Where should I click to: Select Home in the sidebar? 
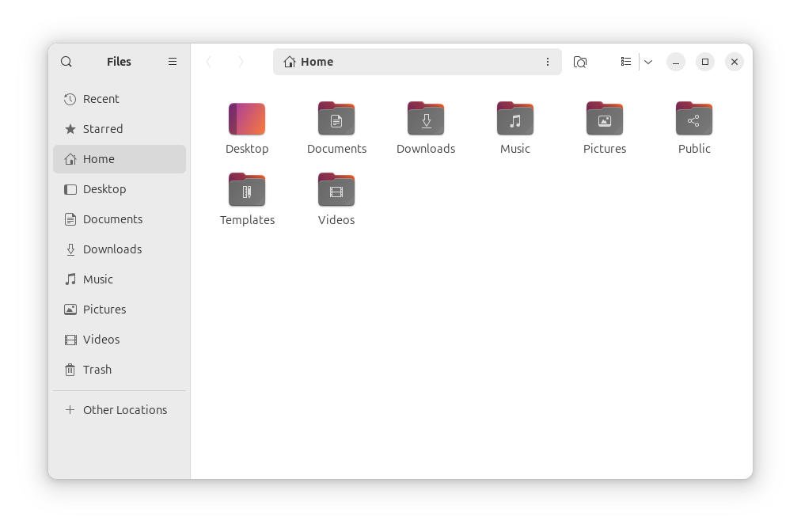(x=120, y=159)
